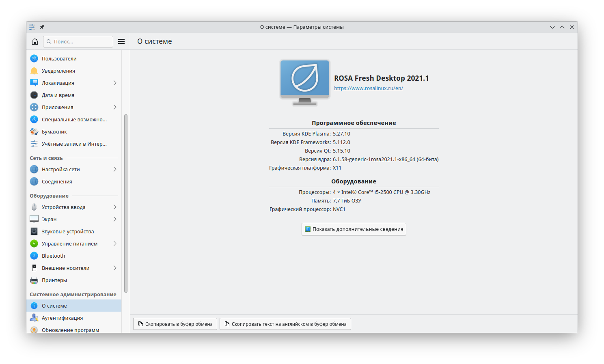The height and width of the screenshot is (364, 604).
Task: Click Скопировать текст на английском в буфер обмена
Action: pyautogui.click(x=285, y=324)
